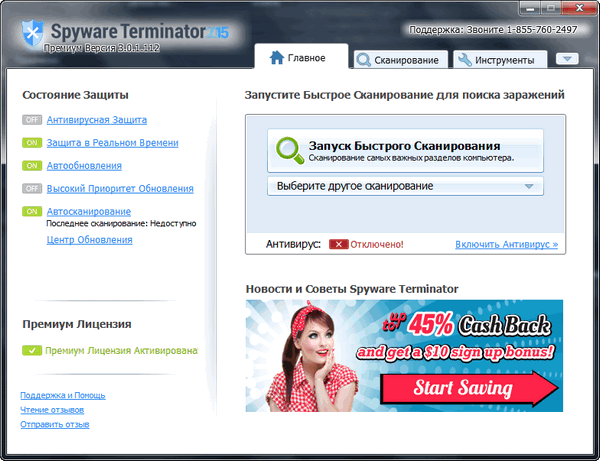Click the wrench icon on Инструменты tab
Viewport: 600px width, 461px height.
point(465,60)
